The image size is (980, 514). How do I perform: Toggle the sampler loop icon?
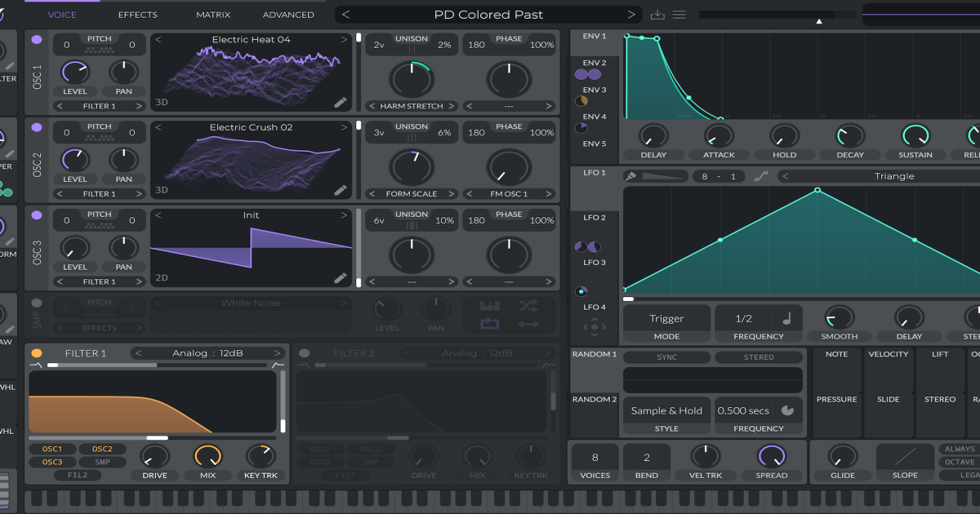click(x=490, y=324)
